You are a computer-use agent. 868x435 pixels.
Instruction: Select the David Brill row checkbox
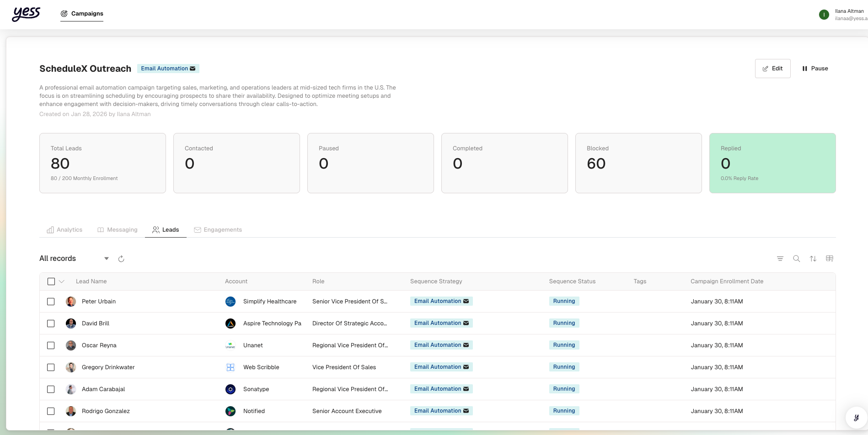(x=51, y=324)
